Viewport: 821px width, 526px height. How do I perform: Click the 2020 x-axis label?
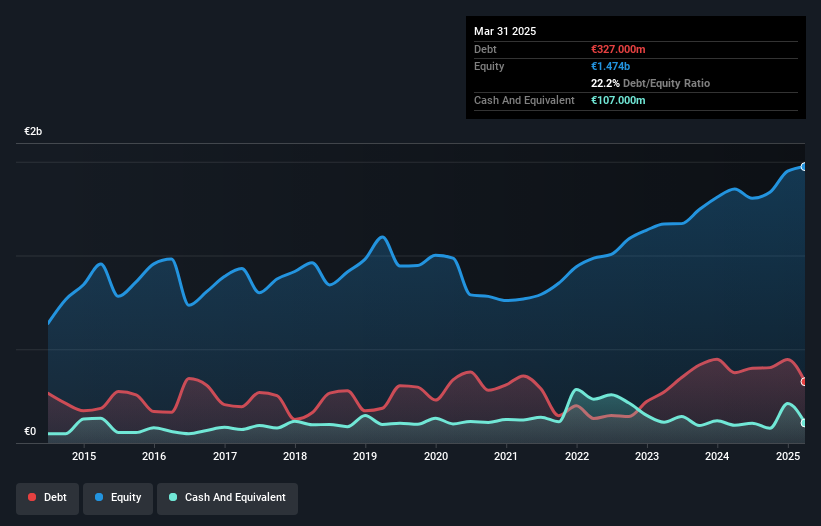[436, 456]
